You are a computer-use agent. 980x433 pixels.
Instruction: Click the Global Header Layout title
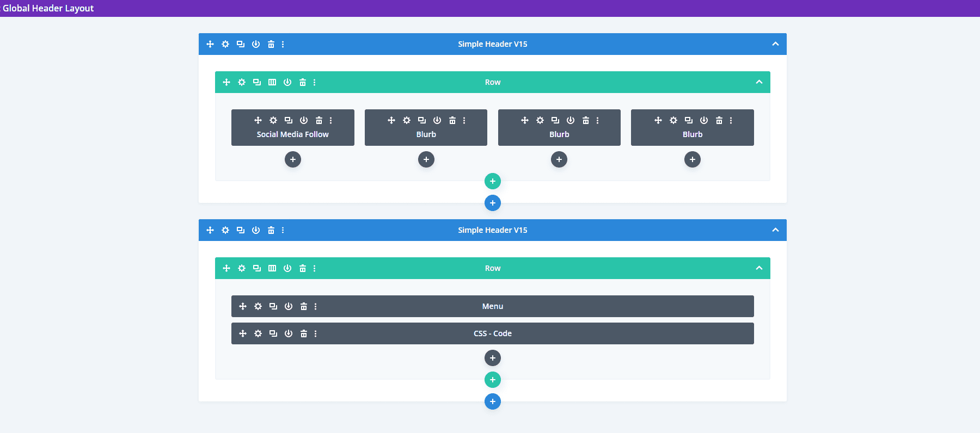pos(48,8)
